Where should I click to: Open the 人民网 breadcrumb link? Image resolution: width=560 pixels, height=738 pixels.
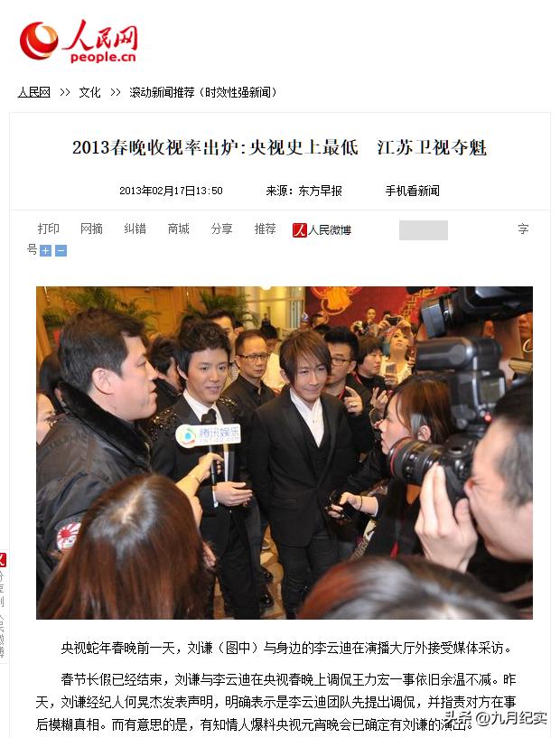click(x=34, y=92)
